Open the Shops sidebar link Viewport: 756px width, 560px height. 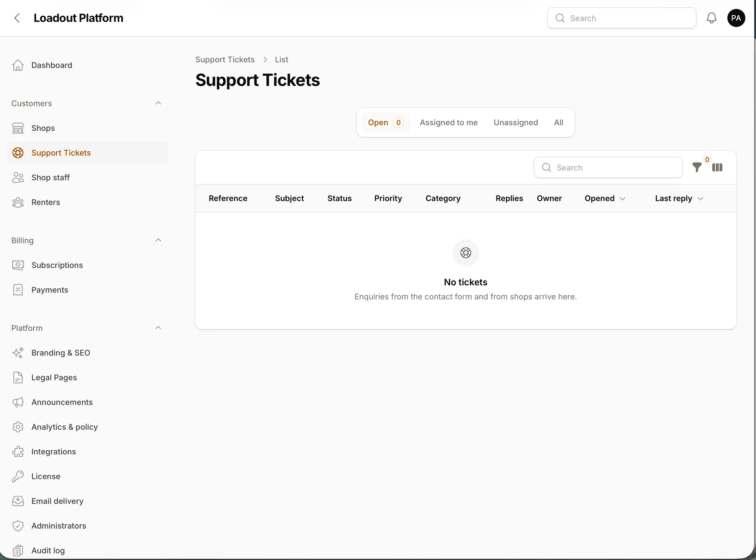point(87,128)
